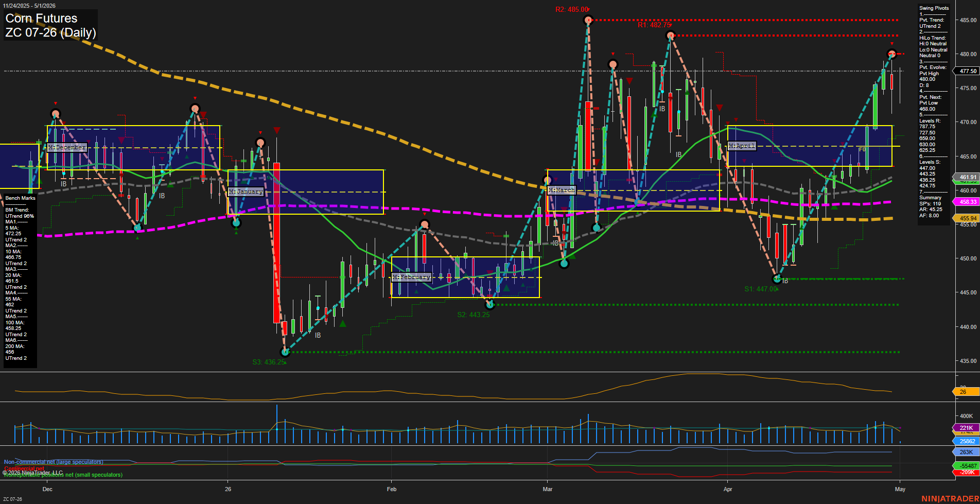
Task: Click the 485.00 price axis label
Action: pos(968,20)
